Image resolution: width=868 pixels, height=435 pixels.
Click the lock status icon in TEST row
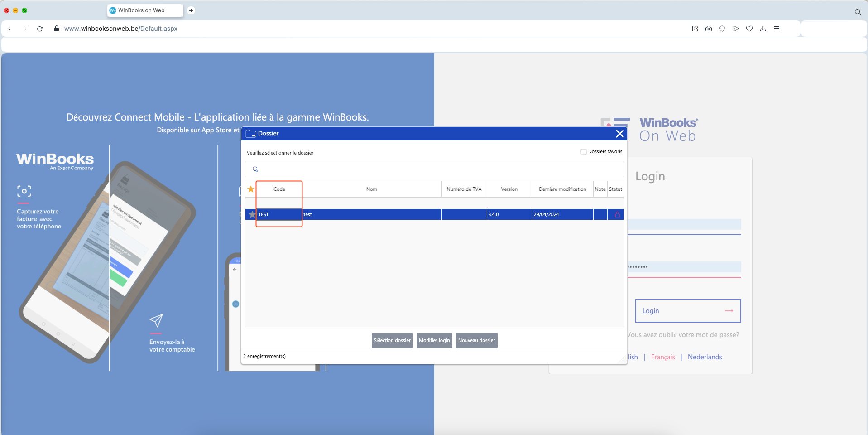pyautogui.click(x=617, y=214)
